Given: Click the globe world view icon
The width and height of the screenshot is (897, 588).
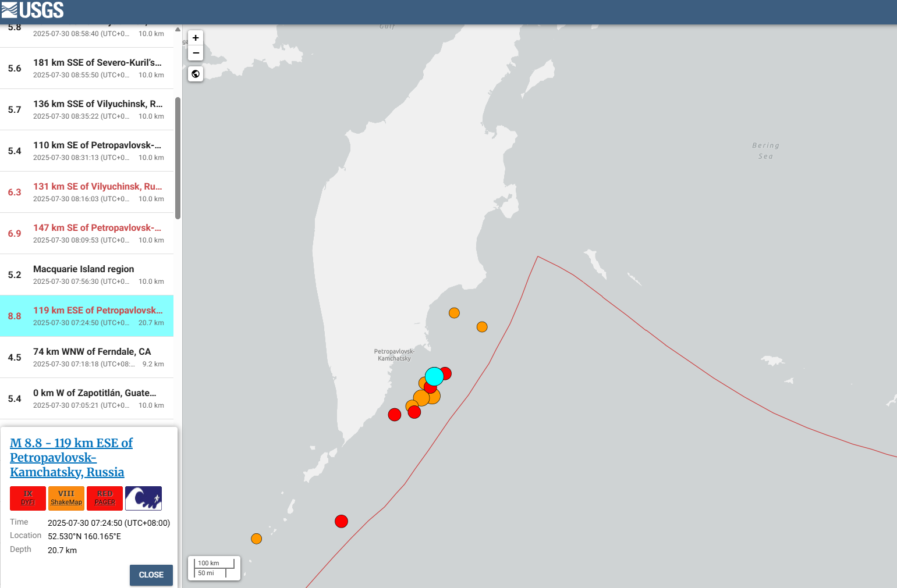Looking at the screenshot, I should point(196,74).
